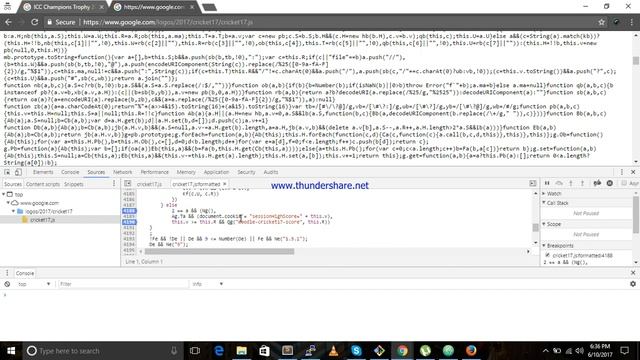
Task: Select the Snippets navigator tab
Action: click(x=73, y=184)
